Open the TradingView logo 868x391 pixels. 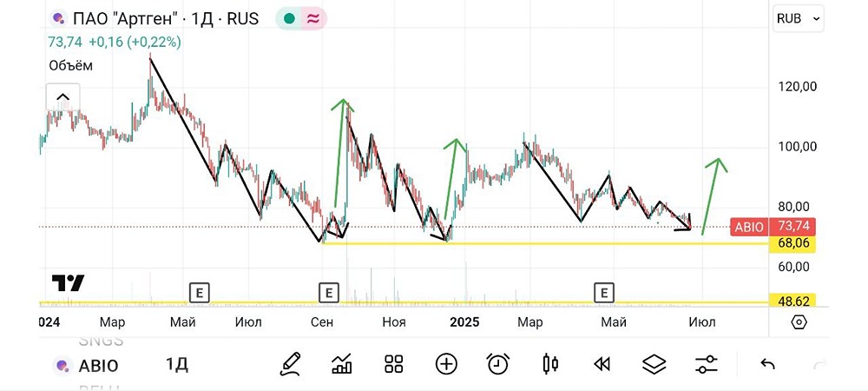click(68, 283)
